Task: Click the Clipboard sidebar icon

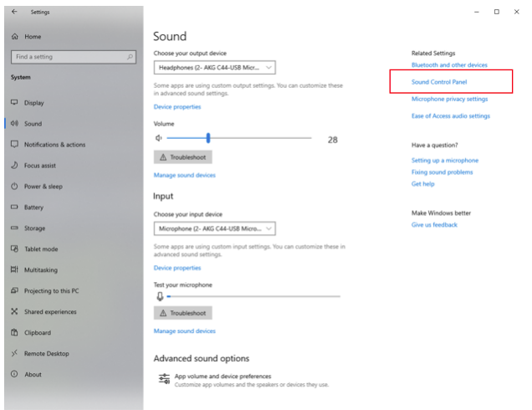Action: (x=15, y=333)
